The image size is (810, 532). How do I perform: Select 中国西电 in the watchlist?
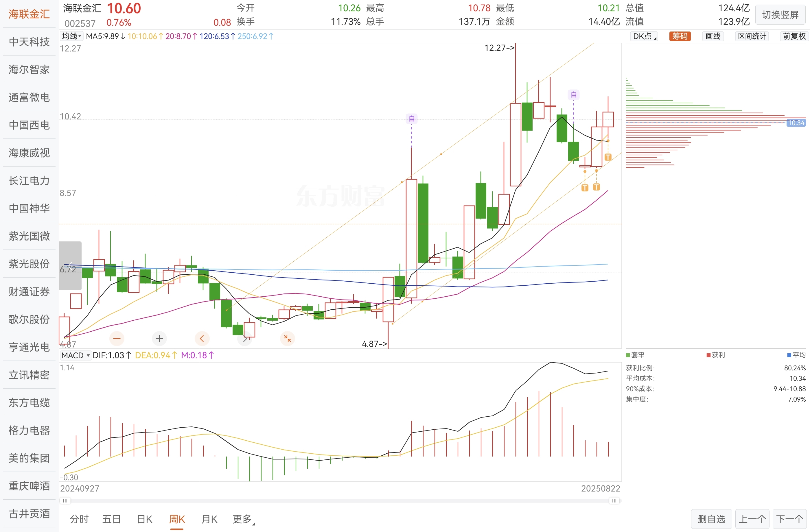point(29,125)
